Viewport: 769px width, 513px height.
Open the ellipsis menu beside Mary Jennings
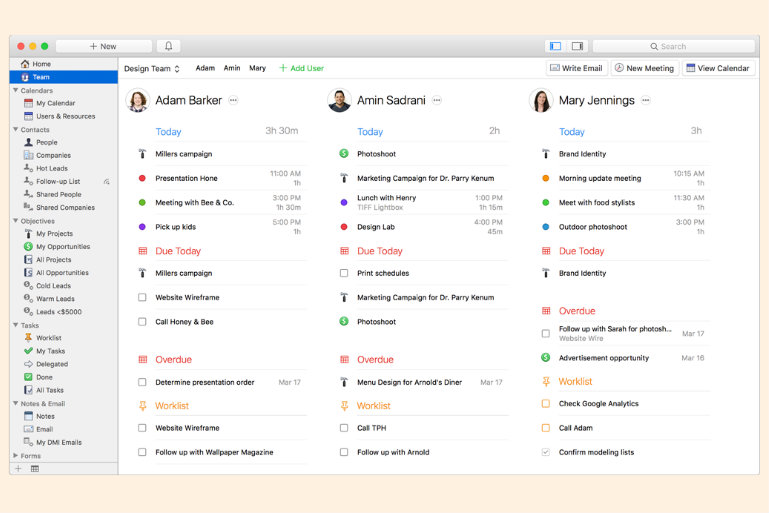[645, 100]
